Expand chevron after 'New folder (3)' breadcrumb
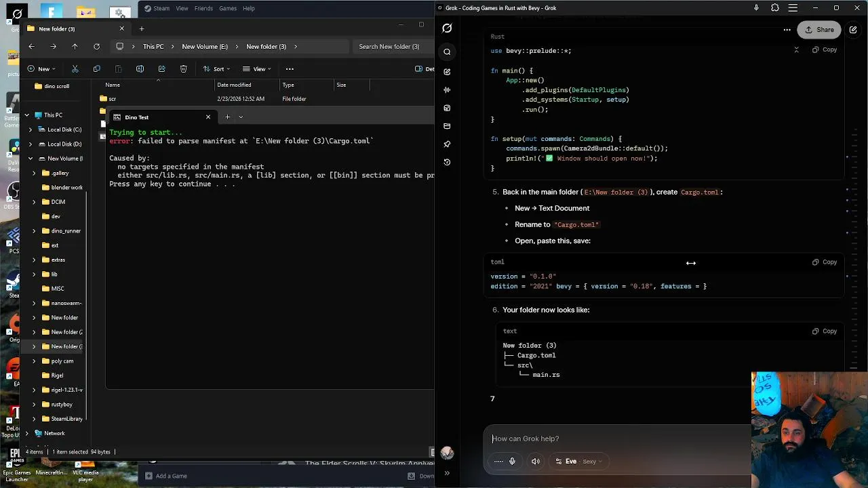This screenshot has width=868, height=488. click(x=296, y=46)
